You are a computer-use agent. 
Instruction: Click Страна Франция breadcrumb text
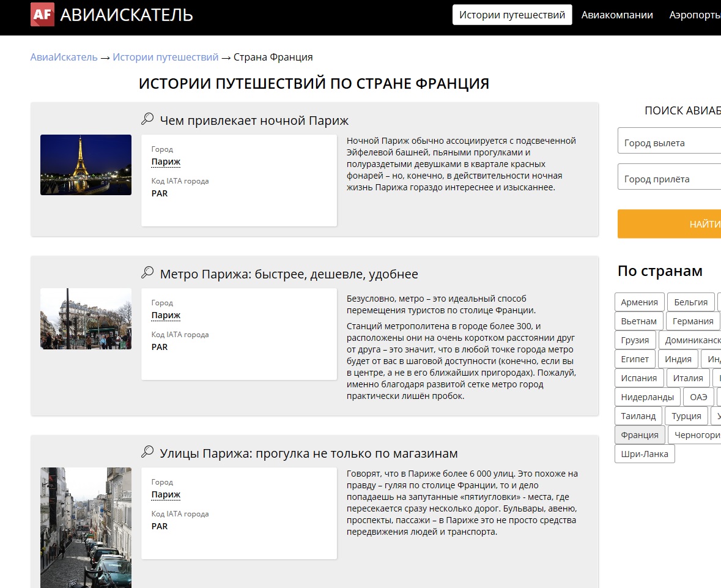point(273,57)
